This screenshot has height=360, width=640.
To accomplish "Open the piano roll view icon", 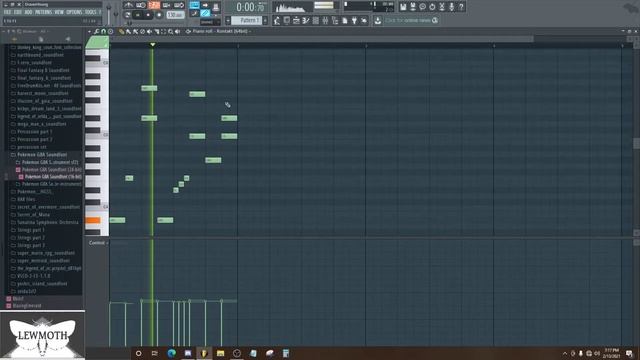I will click(x=306, y=20).
